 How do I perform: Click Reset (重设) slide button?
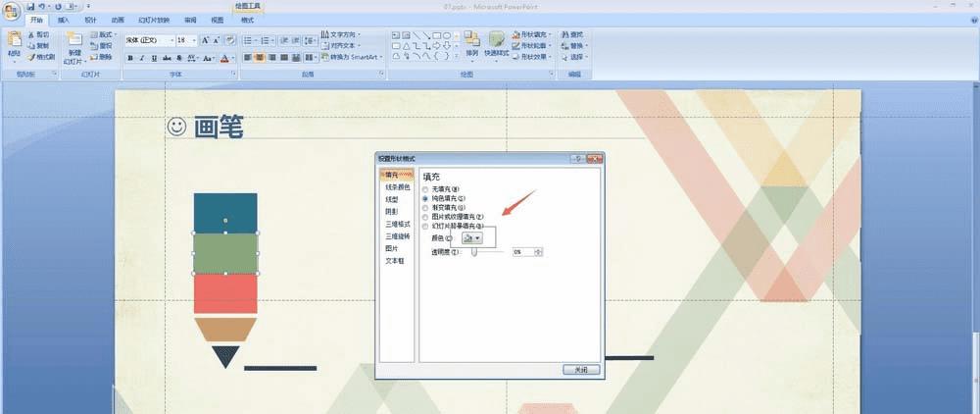tap(102, 46)
